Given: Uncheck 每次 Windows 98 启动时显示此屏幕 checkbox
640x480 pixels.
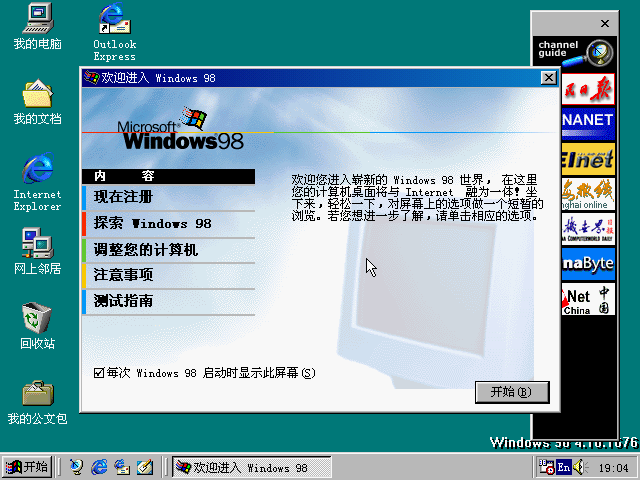Looking at the screenshot, I should click(x=99, y=373).
